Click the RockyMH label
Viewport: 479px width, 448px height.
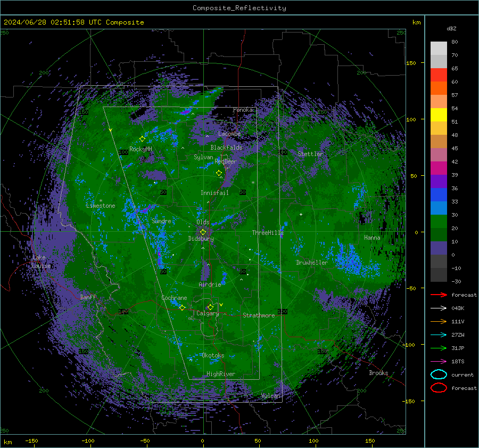point(141,149)
